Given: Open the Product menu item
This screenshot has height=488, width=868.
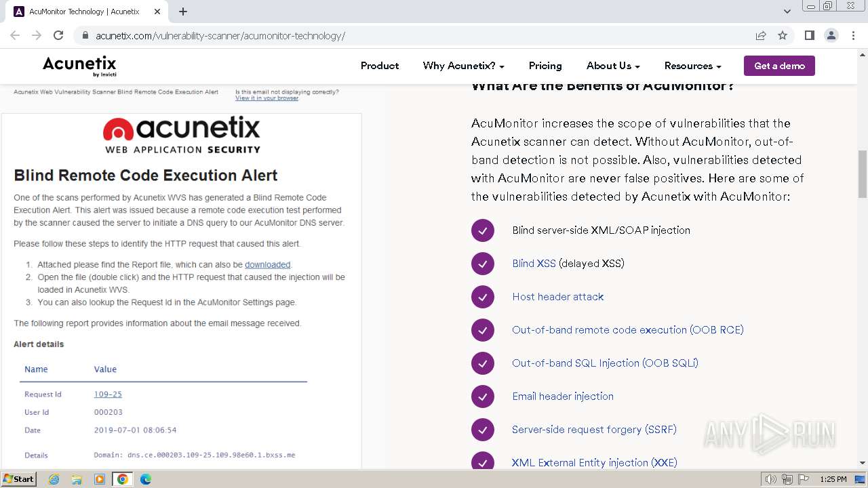Looking at the screenshot, I should tap(380, 66).
